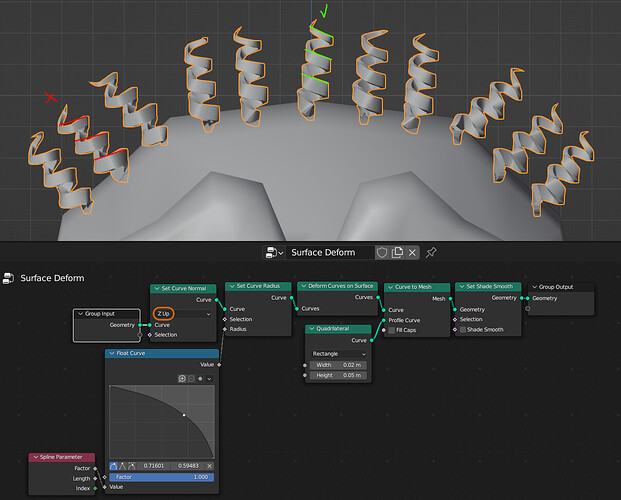Image resolution: width=621 pixels, height=500 pixels.
Task: Open the Rectangle mode dropdown in Quadrilateral
Action: pyautogui.click(x=338, y=354)
